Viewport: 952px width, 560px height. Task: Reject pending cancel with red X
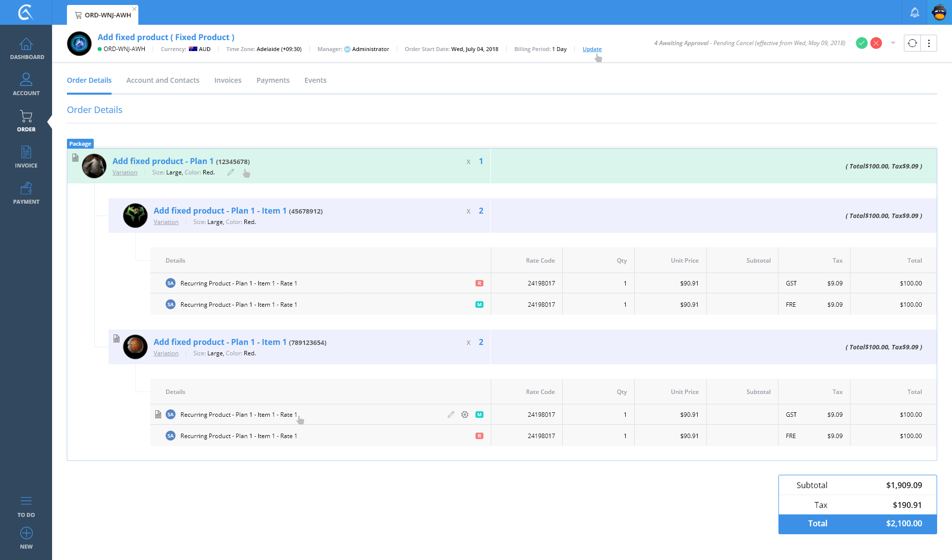(x=876, y=43)
